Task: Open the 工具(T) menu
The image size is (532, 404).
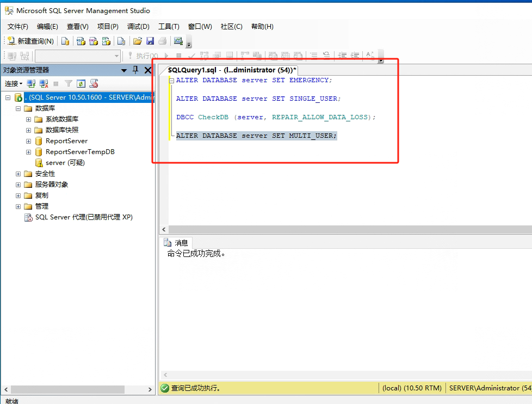Action: [169, 27]
